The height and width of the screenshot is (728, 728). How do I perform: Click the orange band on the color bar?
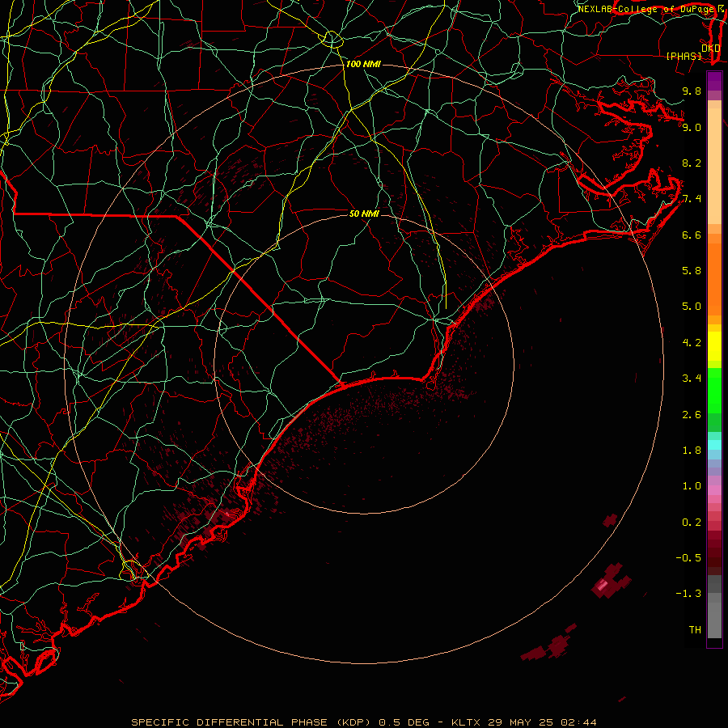714,279
